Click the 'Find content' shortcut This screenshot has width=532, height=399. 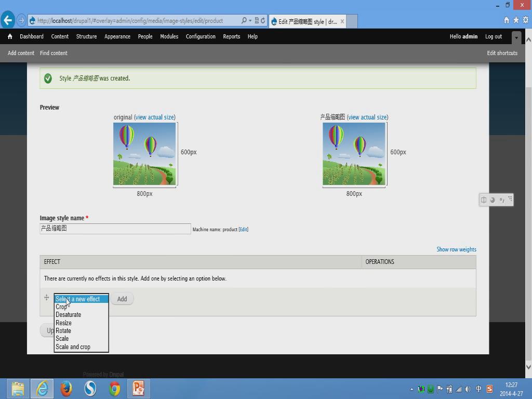pos(54,53)
